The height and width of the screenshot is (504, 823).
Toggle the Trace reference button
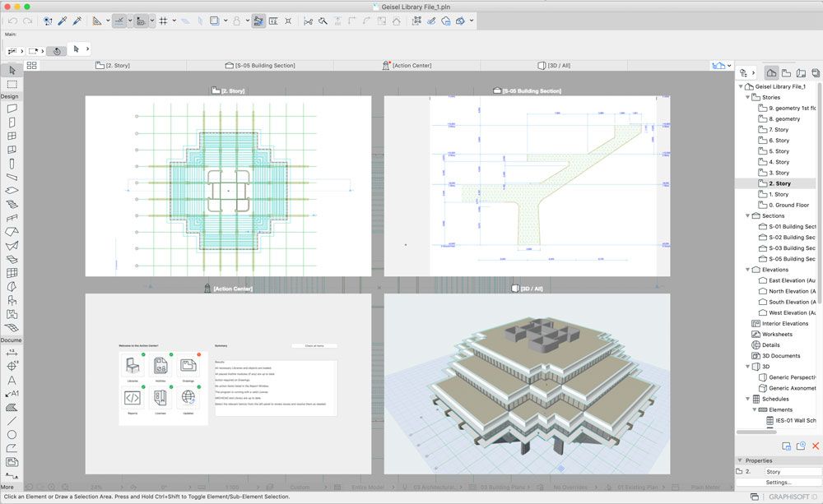coord(258,21)
